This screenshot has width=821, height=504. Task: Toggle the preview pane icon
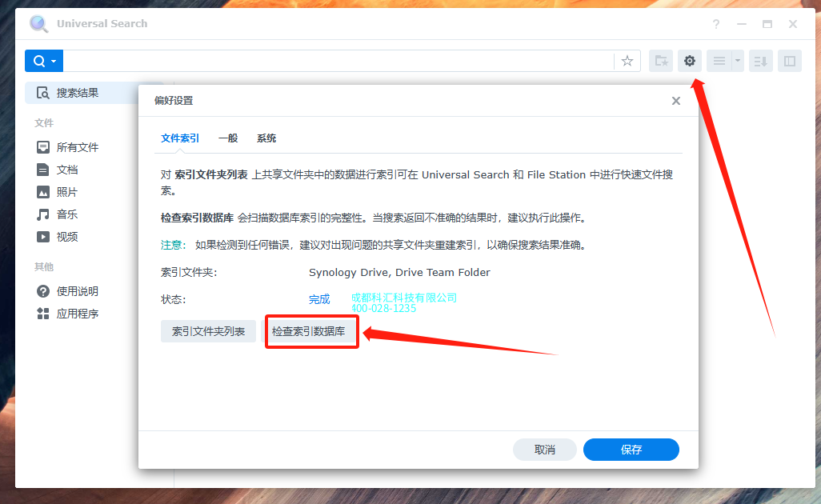(x=790, y=62)
